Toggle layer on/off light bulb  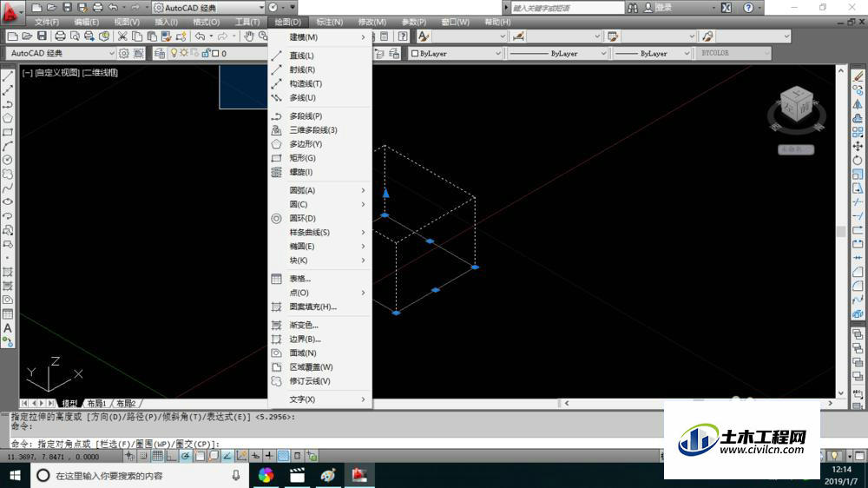174,53
